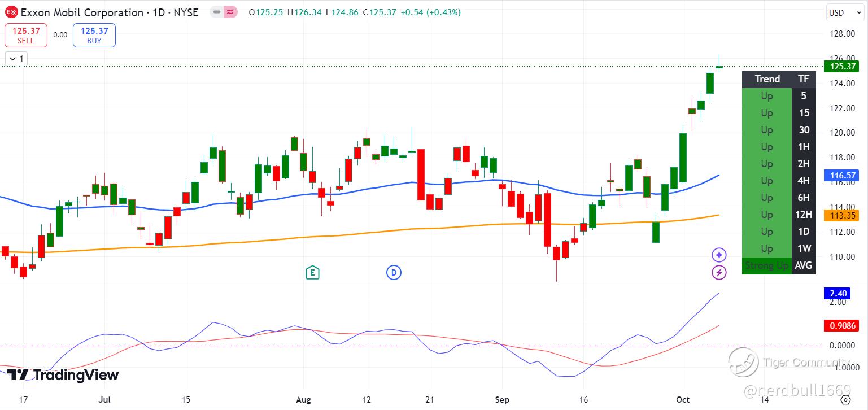Click the 'TF' header in the trend table

pyautogui.click(x=804, y=79)
